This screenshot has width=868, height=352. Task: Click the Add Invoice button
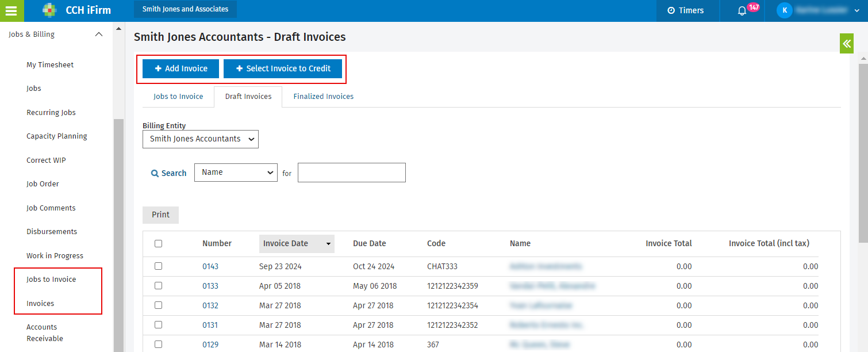coord(181,68)
